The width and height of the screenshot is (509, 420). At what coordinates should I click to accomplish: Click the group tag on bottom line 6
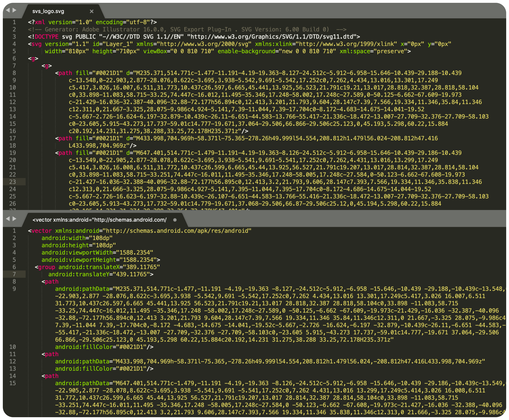click(x=47, y=267)
